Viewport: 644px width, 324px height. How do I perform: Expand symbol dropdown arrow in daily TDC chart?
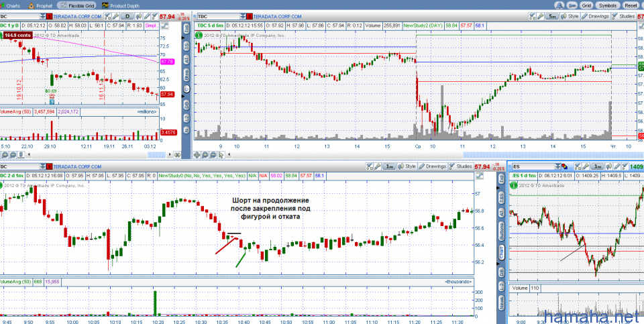coord(42,16)
